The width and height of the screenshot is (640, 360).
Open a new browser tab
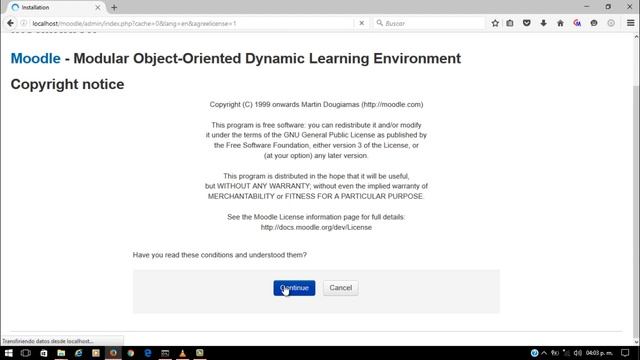114,7
